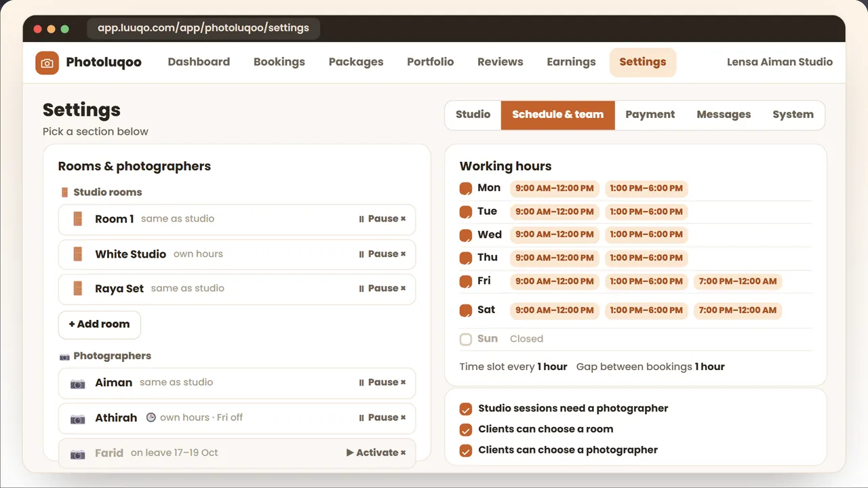Click the door icon beside Raya Set
The image size is (868, 488).
(77, 289)
